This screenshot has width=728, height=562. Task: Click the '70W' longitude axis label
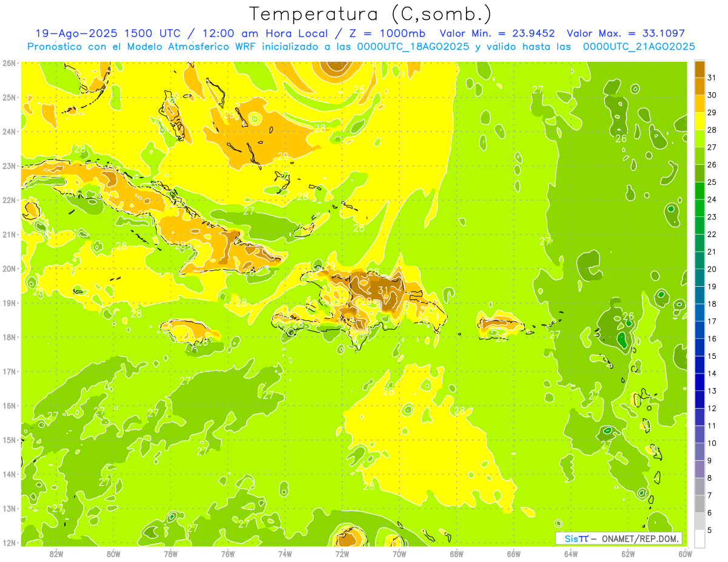tap(399, 554)
